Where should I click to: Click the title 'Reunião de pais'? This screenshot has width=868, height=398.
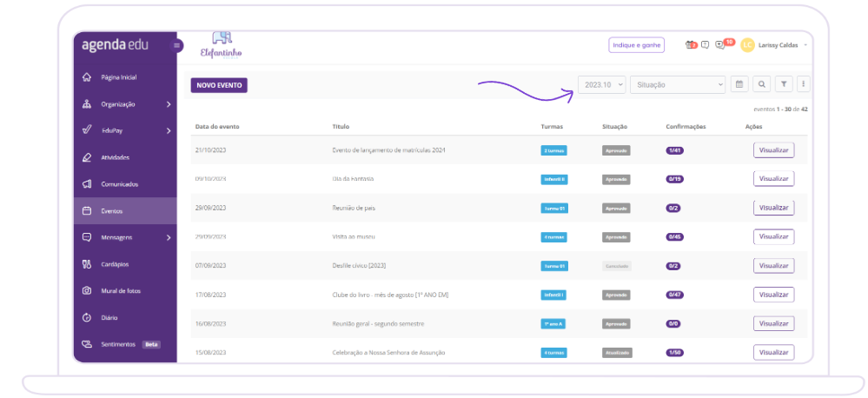point(354,208)
